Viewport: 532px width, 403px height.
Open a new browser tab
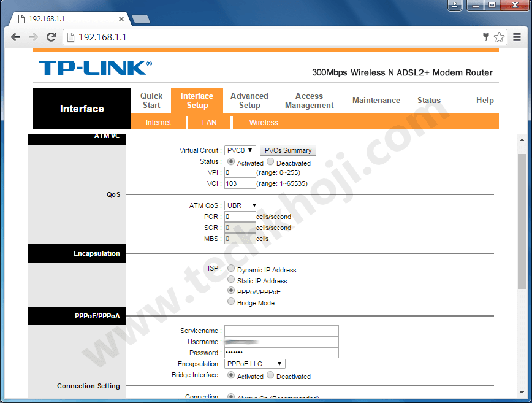pos(141,19)
